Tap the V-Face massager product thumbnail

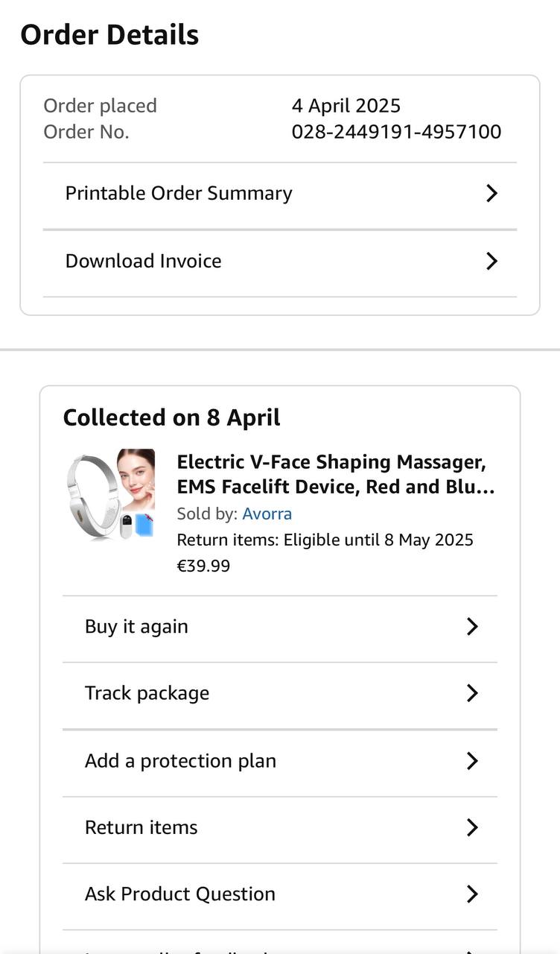pyautogui.click(x=110, y=495)
